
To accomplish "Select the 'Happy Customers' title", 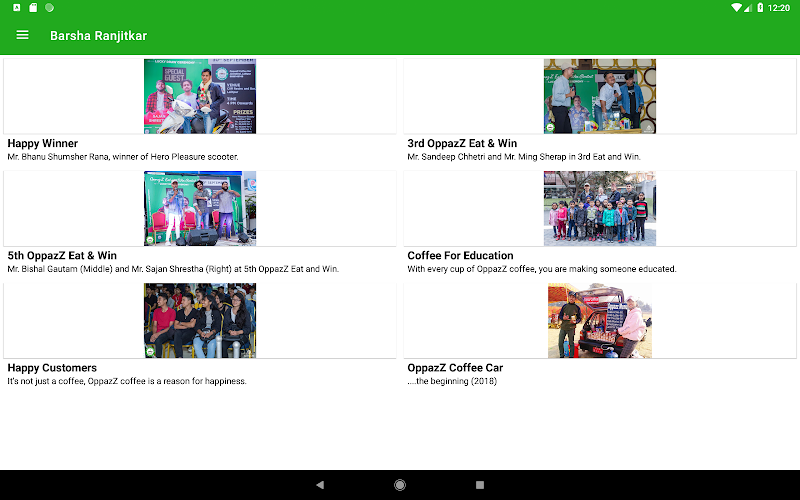I will [x=52, y=368].
